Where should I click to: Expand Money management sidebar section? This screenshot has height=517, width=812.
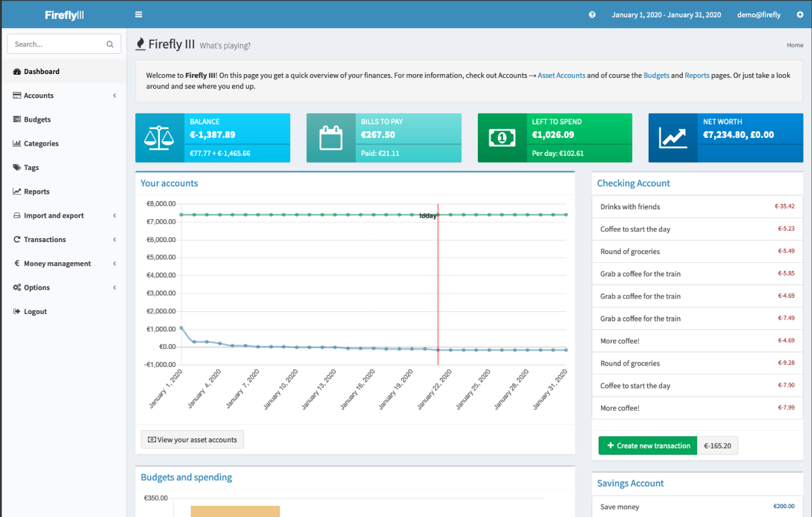(64, 264)
